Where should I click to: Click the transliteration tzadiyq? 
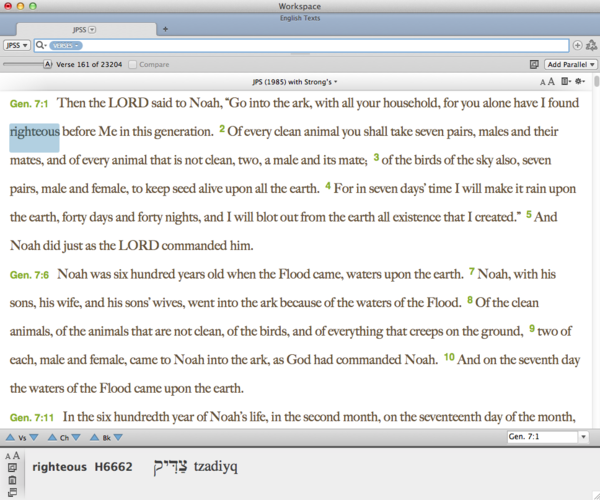[215, 467]
